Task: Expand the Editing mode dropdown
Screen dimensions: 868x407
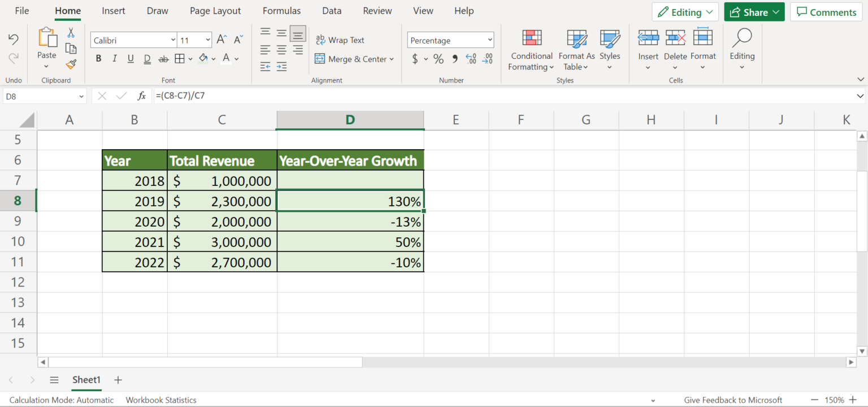Action: click(x=710, y=12)
